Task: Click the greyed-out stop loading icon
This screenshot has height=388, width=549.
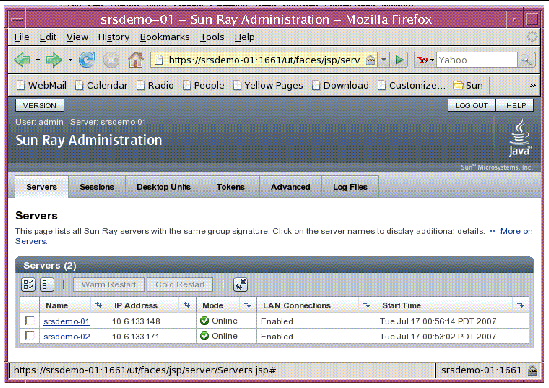Action: (x=111, y=60)
